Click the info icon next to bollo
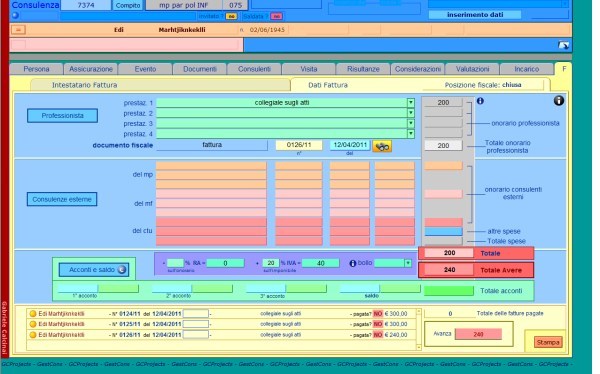This screenshot has width=600, height=374. (352, 263)
